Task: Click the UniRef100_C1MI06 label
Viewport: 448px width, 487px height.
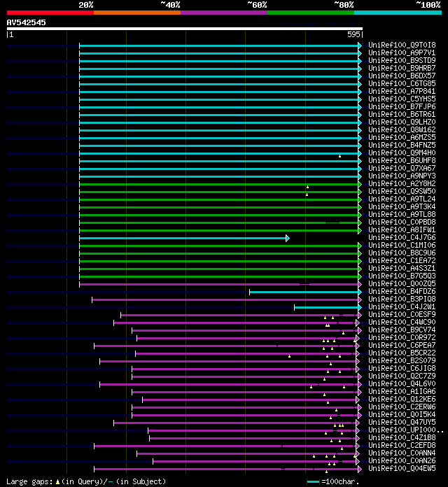Action: 402,246
